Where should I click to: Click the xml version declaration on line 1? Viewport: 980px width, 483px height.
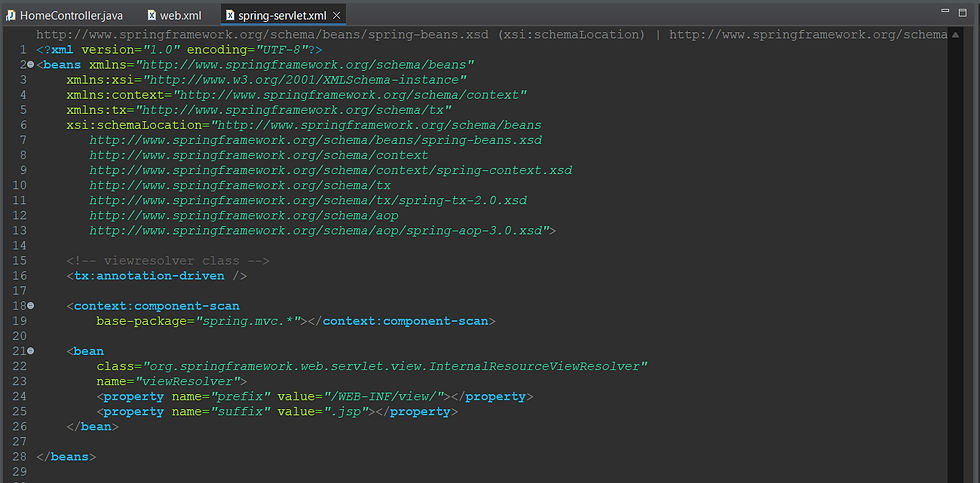pos(179,49)
